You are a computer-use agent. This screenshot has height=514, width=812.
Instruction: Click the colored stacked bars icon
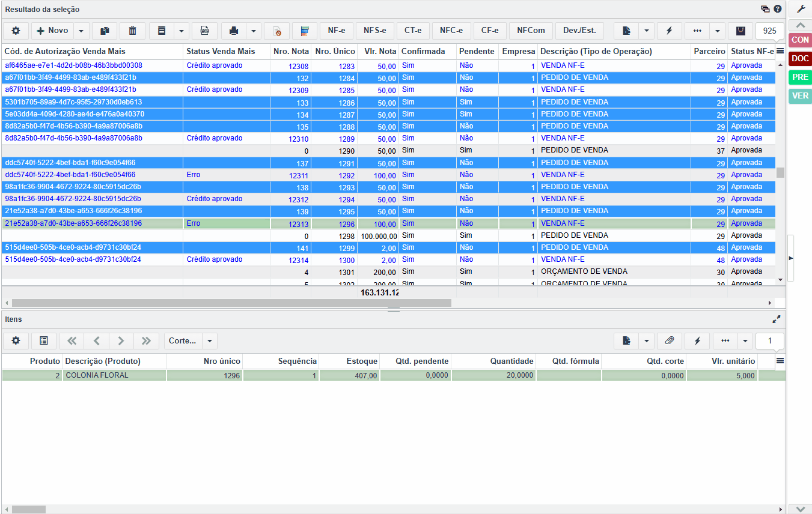pyautogui.click(x=305, y=31)
